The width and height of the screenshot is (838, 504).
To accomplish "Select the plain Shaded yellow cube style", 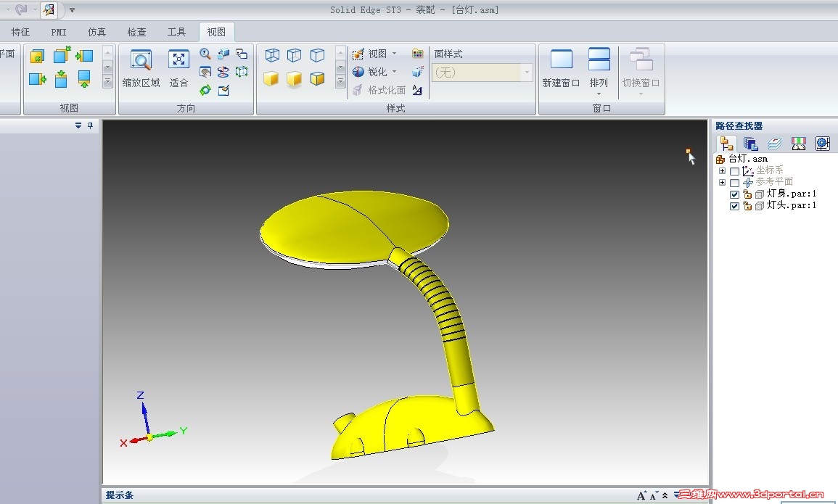I will pos(271,79).
